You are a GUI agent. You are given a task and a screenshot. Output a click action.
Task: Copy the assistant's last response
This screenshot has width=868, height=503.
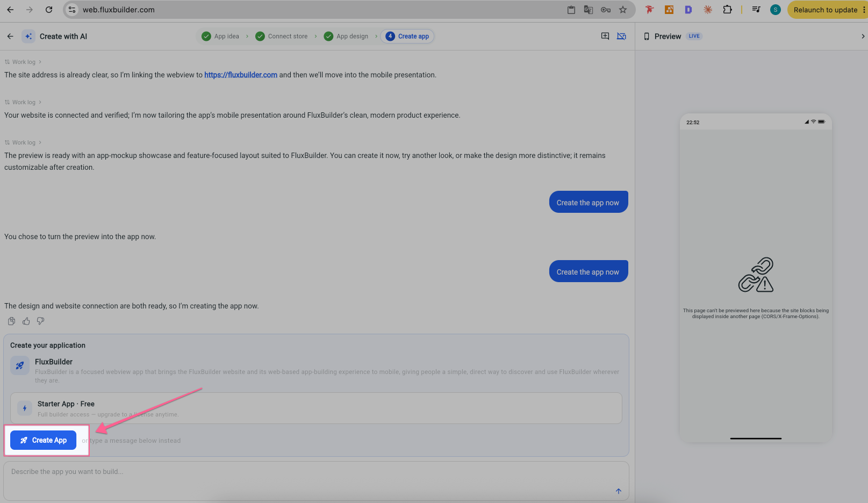click(x=11, y=321)
